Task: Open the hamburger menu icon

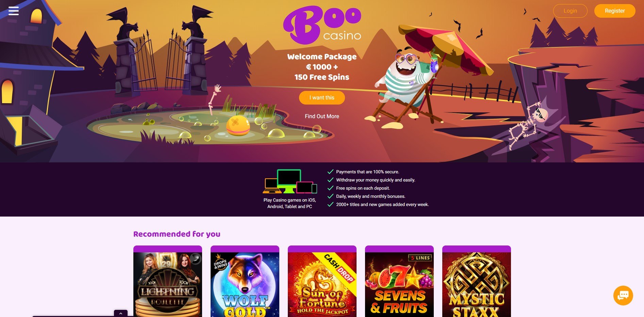Action: pyautogui.click(x=14, y=11)
